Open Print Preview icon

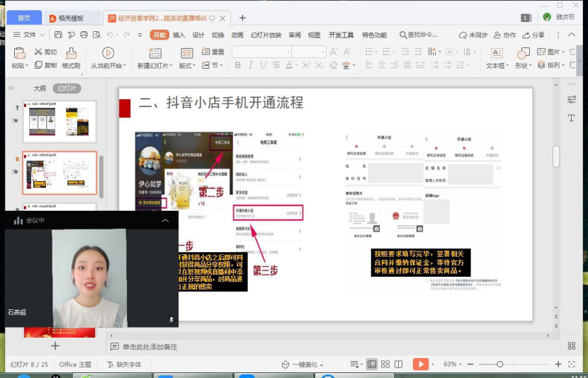click(97, 35)
